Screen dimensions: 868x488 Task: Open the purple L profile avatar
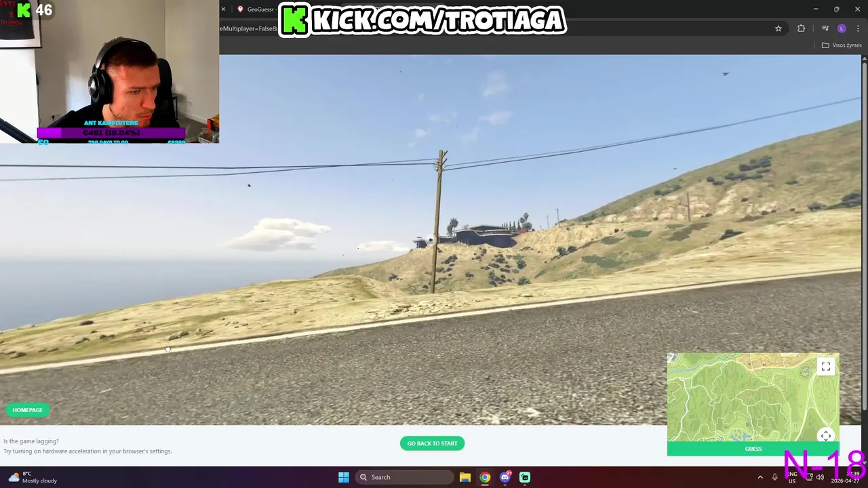842,28
